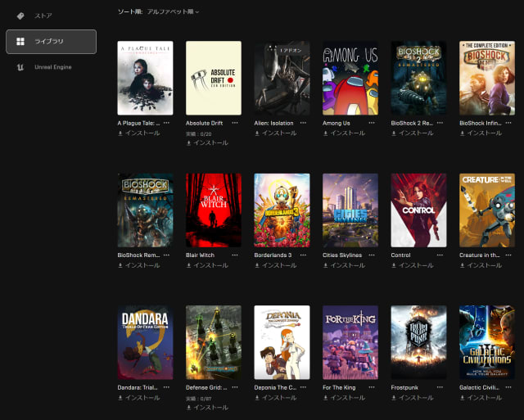
Task: Install Creature in the Well via インストール
Action: click(481, 265)
